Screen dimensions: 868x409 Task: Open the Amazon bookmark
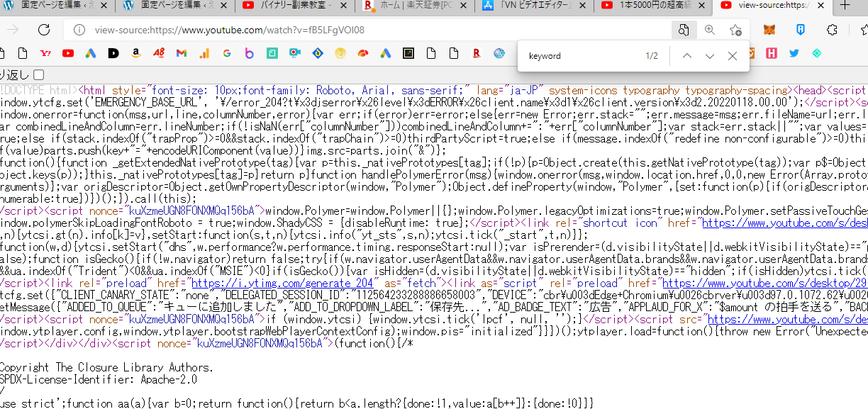[135, 53]
